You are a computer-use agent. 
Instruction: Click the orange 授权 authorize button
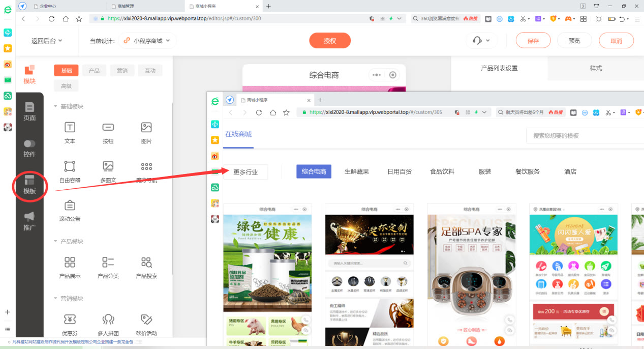click(x=330, y=40)
